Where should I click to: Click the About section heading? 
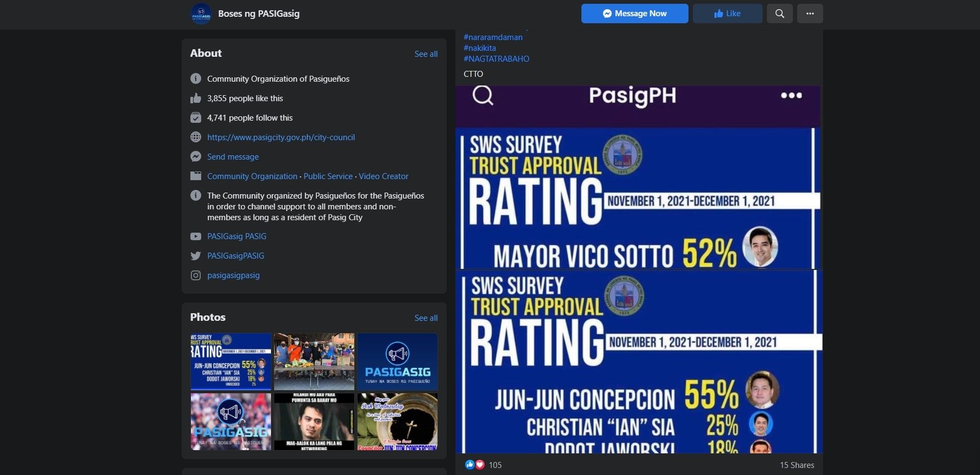(206, 53)
